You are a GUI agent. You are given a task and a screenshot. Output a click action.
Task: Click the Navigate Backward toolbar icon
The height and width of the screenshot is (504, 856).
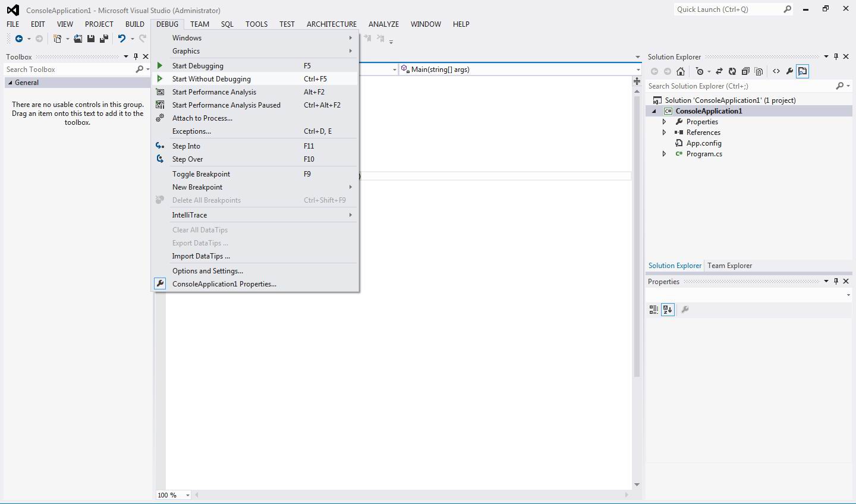(x=19, y=39)
